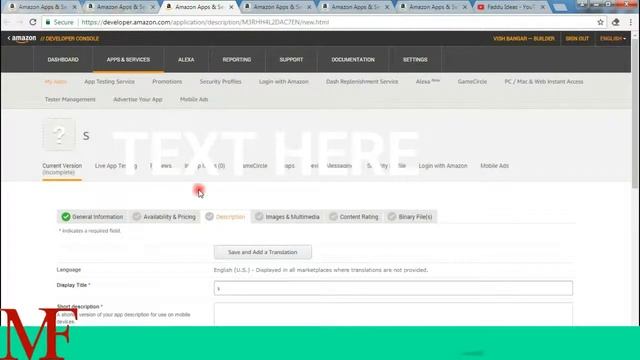Click the check circle beside Content Rating
The image size is (640, 360).
pyautogui.click(x=333, y=216)
